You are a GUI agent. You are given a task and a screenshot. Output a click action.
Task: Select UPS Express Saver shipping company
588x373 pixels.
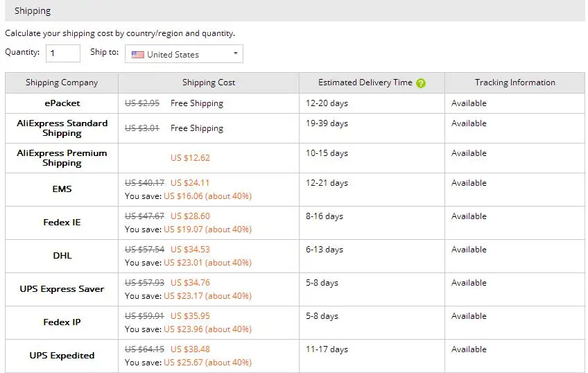tap(62, 289)
